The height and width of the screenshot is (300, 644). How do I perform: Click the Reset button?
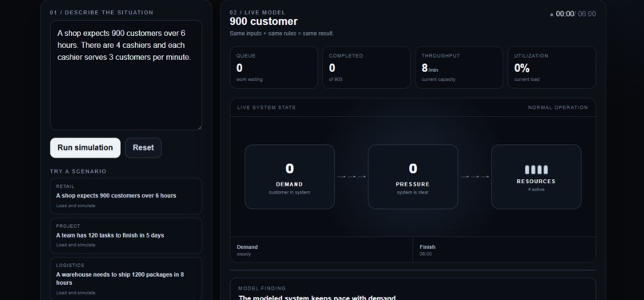tap(143, 147)
